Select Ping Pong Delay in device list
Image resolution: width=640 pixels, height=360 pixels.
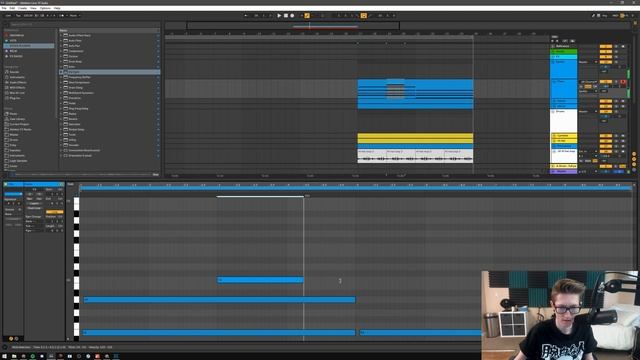(78, 109)
